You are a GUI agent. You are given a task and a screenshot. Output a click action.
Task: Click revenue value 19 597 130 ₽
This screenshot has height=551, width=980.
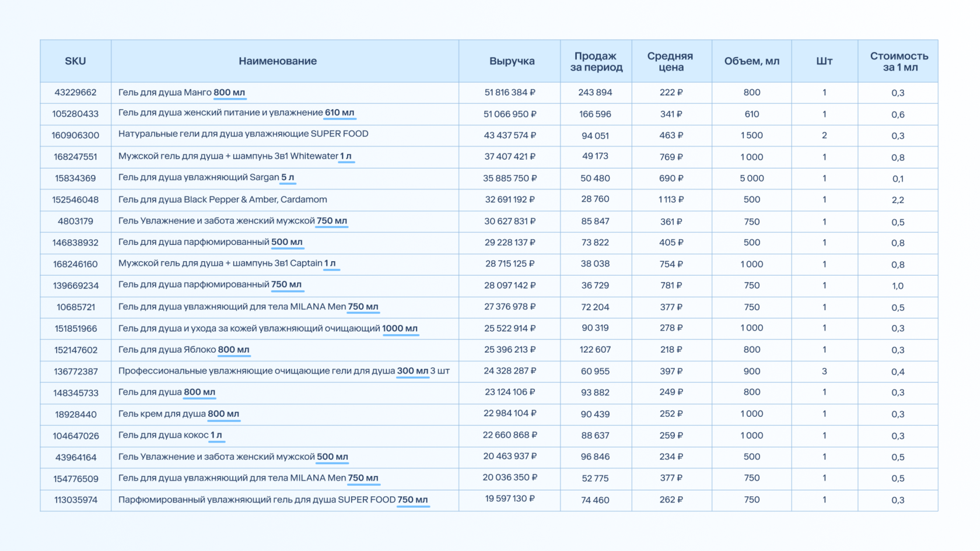pyautogui.click(x=510, y=499)
